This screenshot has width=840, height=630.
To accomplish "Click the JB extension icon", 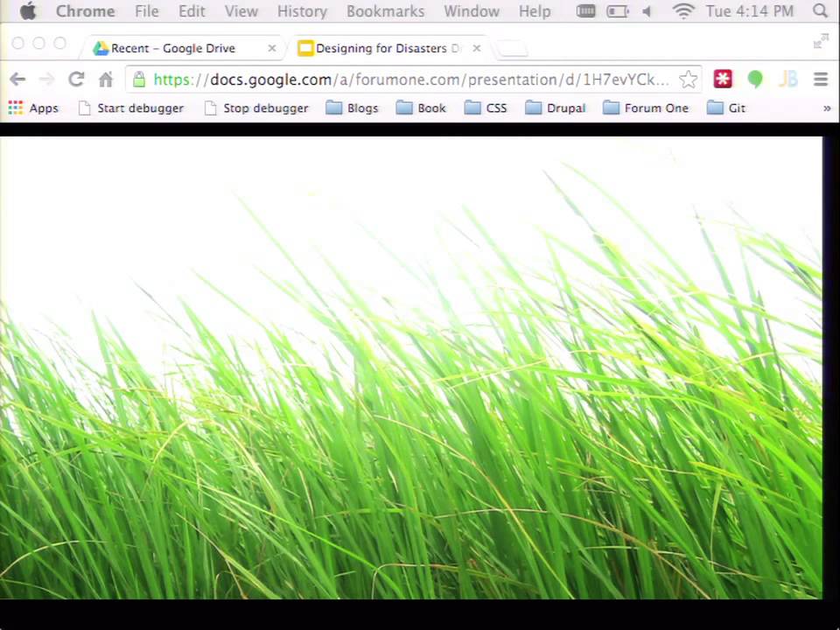I will pos(788,80).
